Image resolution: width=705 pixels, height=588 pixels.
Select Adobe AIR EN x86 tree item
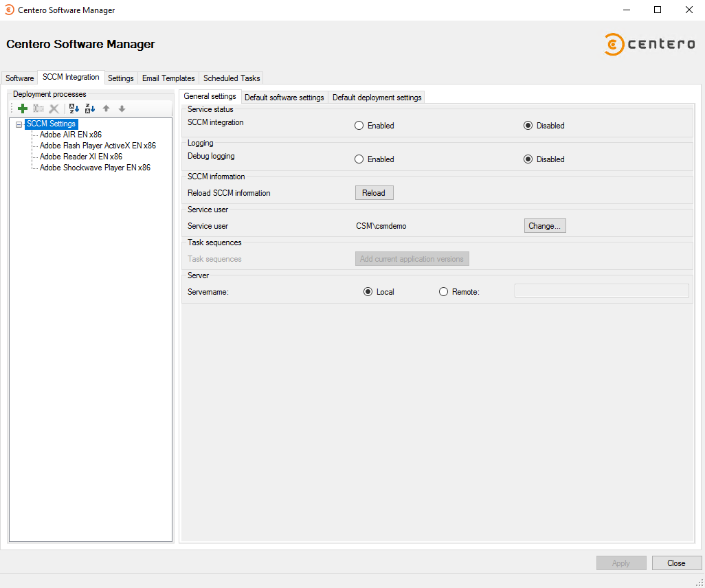click(71, 135)
